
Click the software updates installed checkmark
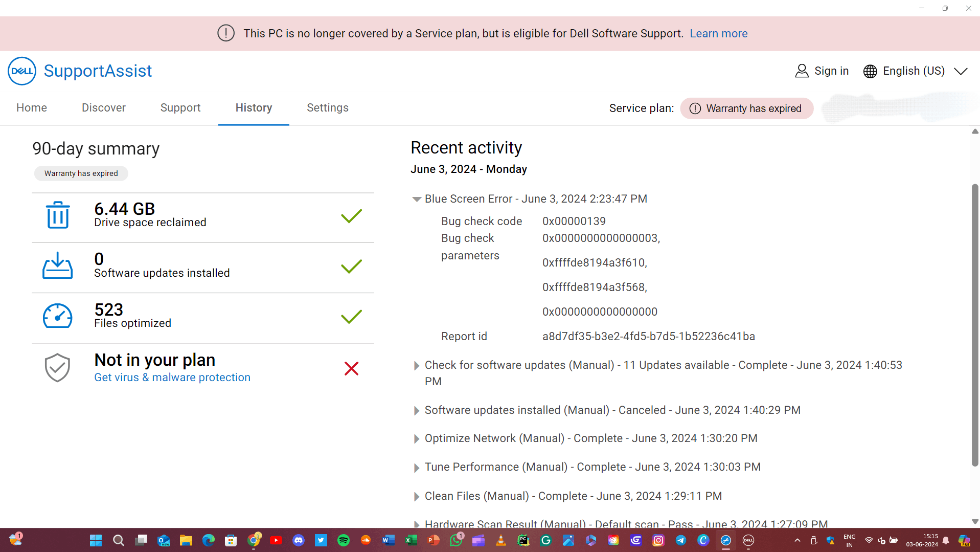click(352, 266)
